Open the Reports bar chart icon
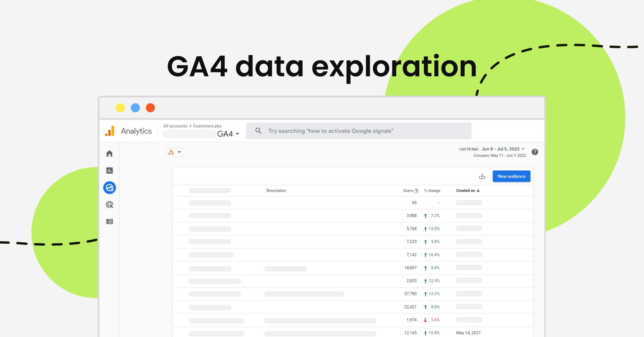The image size is (644, 337). [109, 171]
